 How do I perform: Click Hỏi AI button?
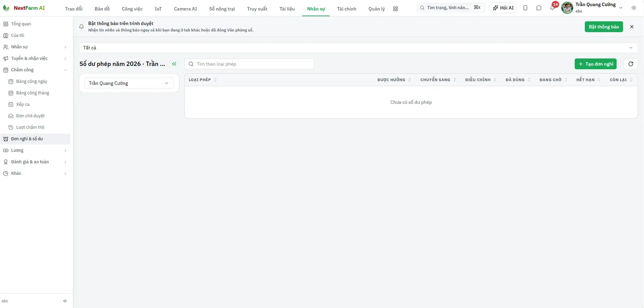(503, 8)
